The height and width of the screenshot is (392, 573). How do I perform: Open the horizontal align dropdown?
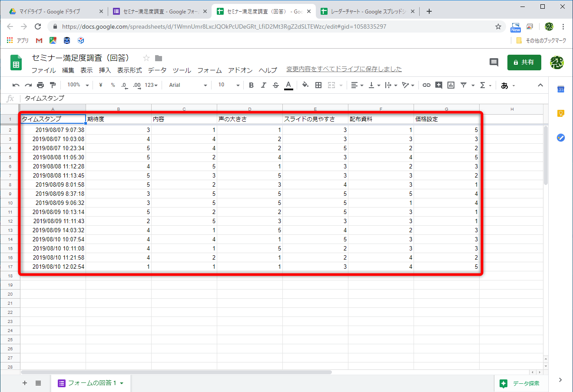point(357,85)
